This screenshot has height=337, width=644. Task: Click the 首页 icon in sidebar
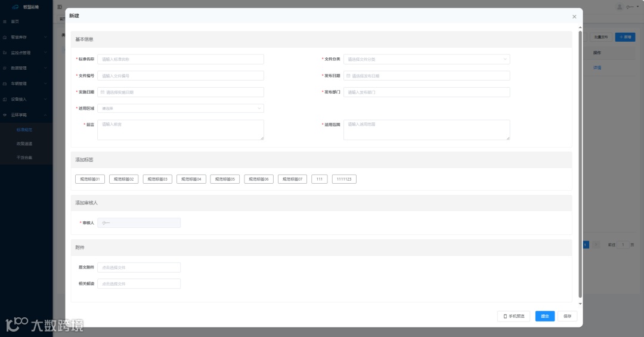pyautogui.click(x=5, y=21)
